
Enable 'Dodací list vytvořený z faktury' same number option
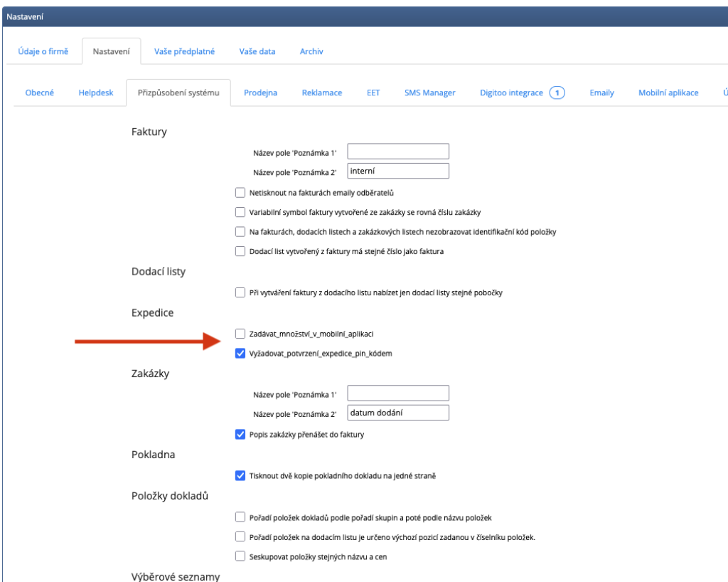coord(240,251)
